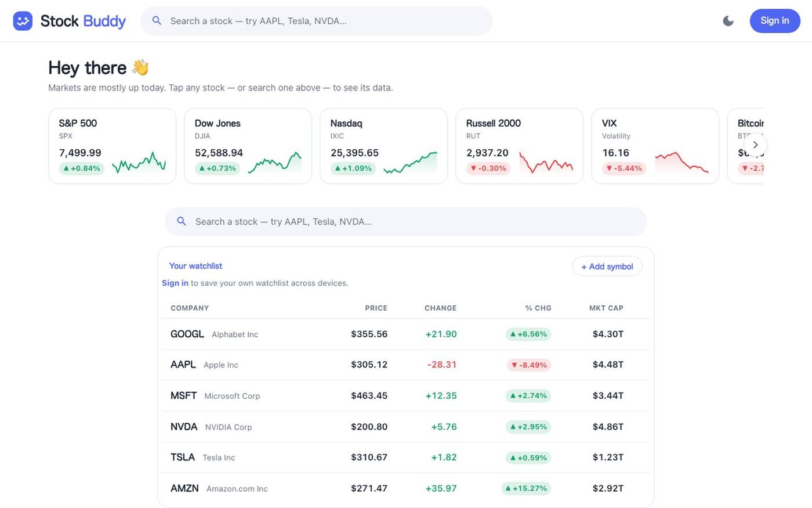
Task: Open the MSFT ticker row
Action: pos(406,396)
